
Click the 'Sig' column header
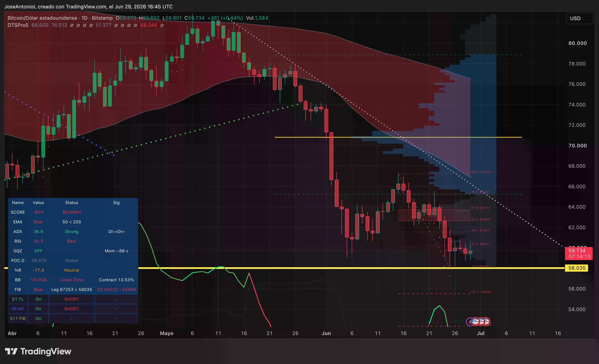pos(116,203)
